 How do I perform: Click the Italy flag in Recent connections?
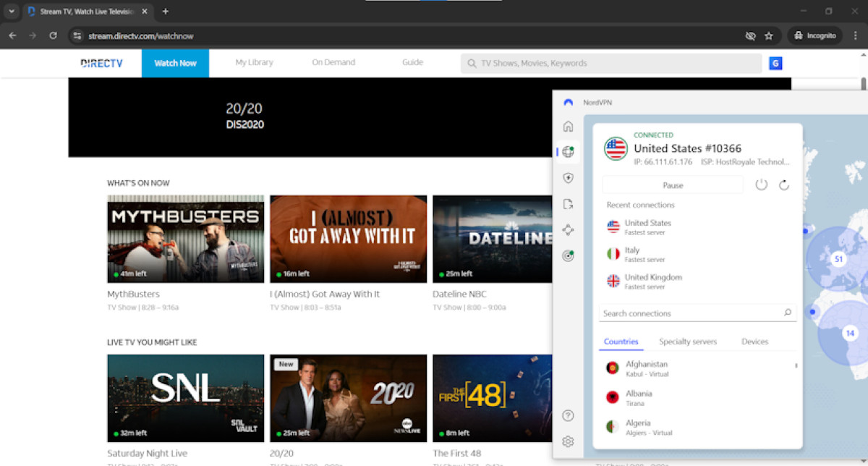point(613,254)
